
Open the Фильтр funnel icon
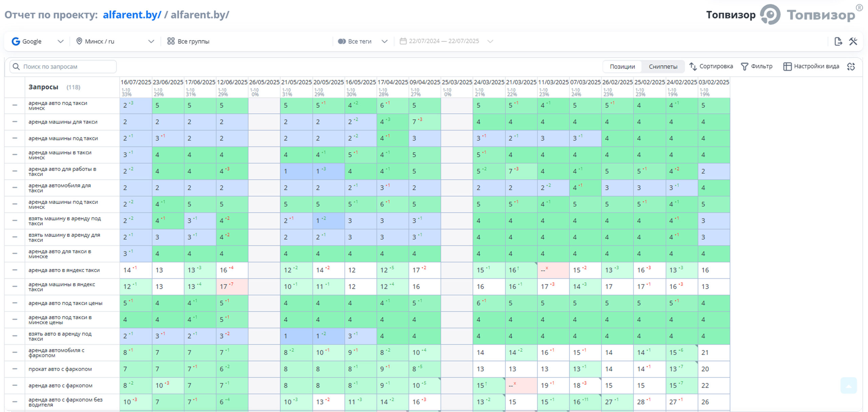(x=745, y=66)
